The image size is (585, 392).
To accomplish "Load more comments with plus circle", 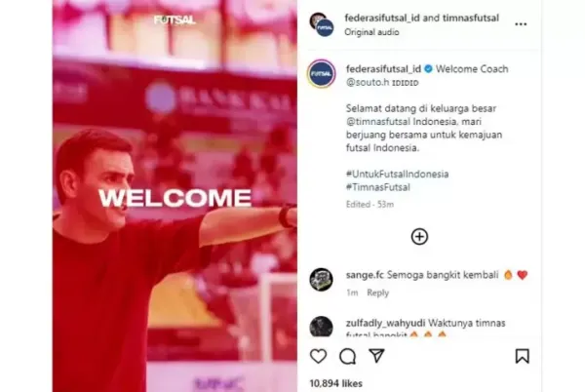I will coord(419,237).
